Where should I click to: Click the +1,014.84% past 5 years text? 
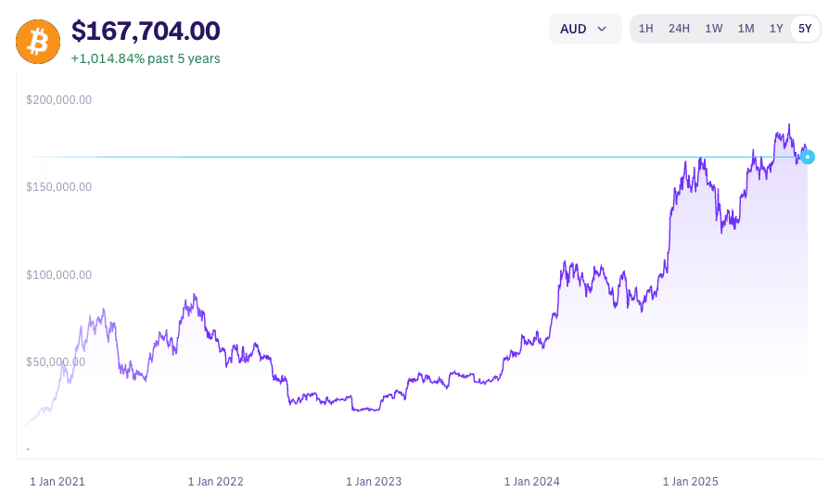[146, 58]
